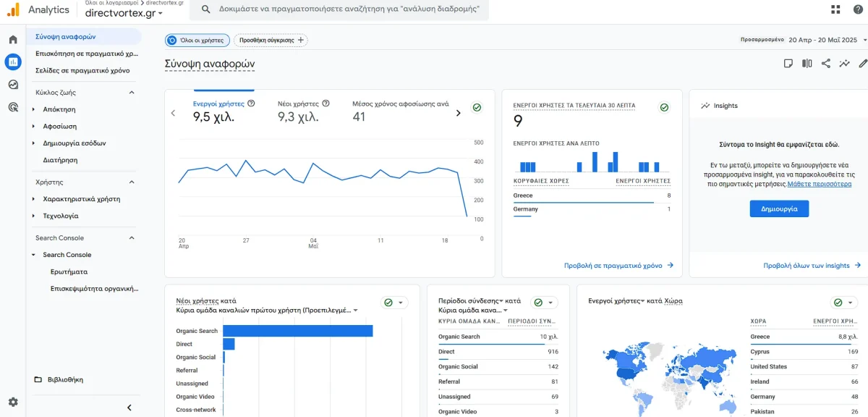This screenshot has height=417, width=868.
Task: Click the Direct row in sessions table
Action: (498, 352)
